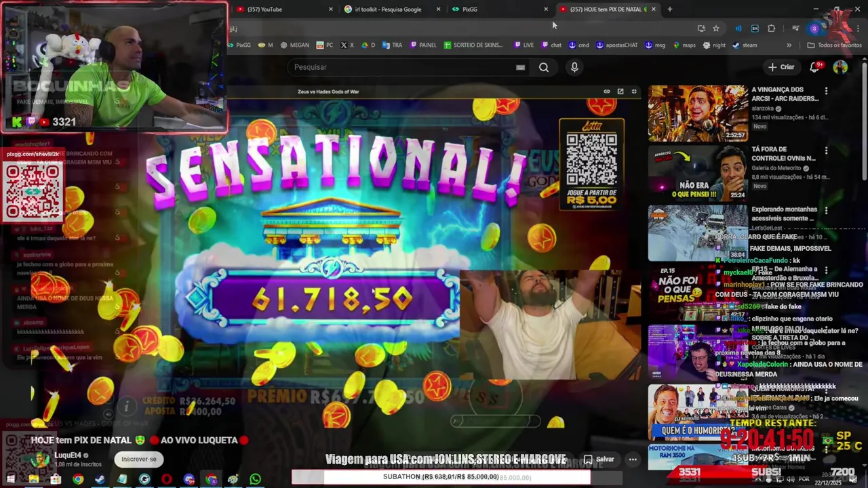The width and height of the screenshot is (868, 488).
Task: Open the on-screen keyboard in the search box
Action: tap(520, 67)
